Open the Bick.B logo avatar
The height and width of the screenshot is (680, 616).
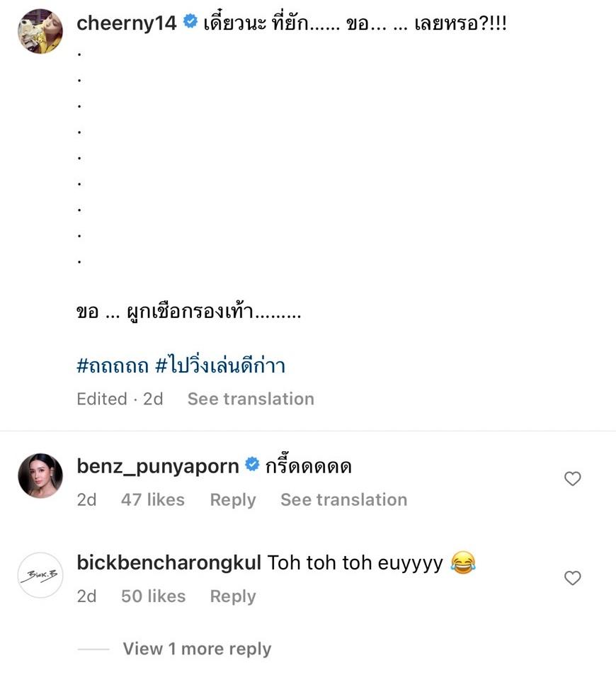coord(40,575)
